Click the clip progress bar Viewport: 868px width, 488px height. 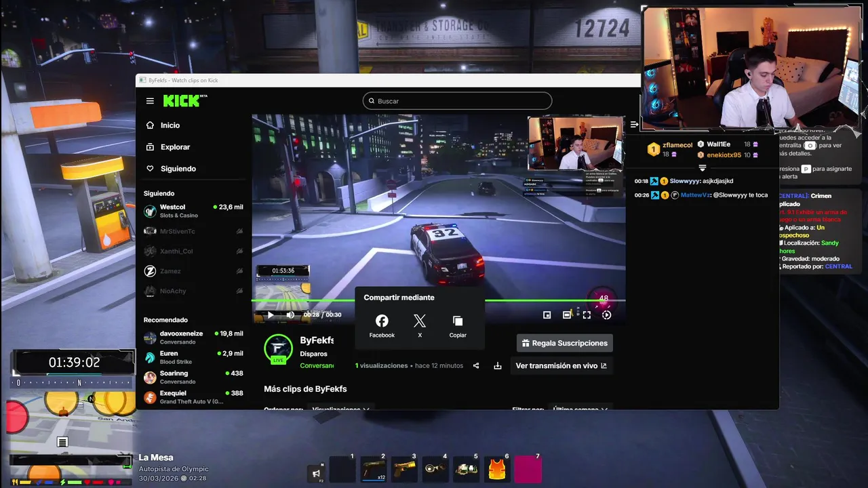(438, 300)
